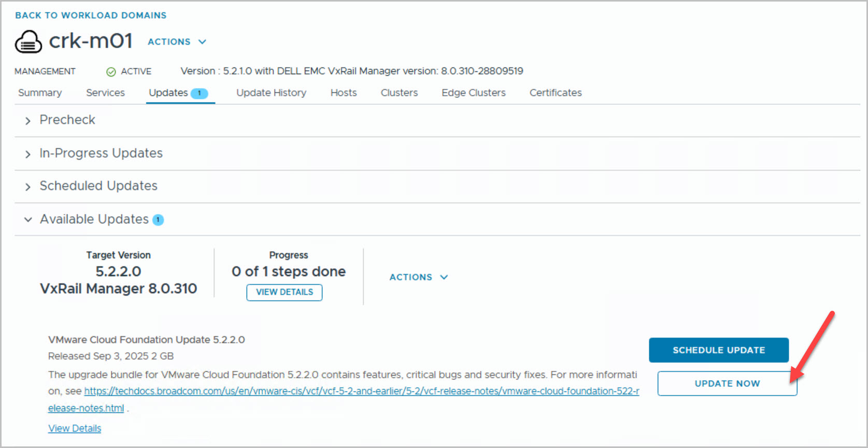
Task: Go back to Workload Domains
Action: (91, 16)
